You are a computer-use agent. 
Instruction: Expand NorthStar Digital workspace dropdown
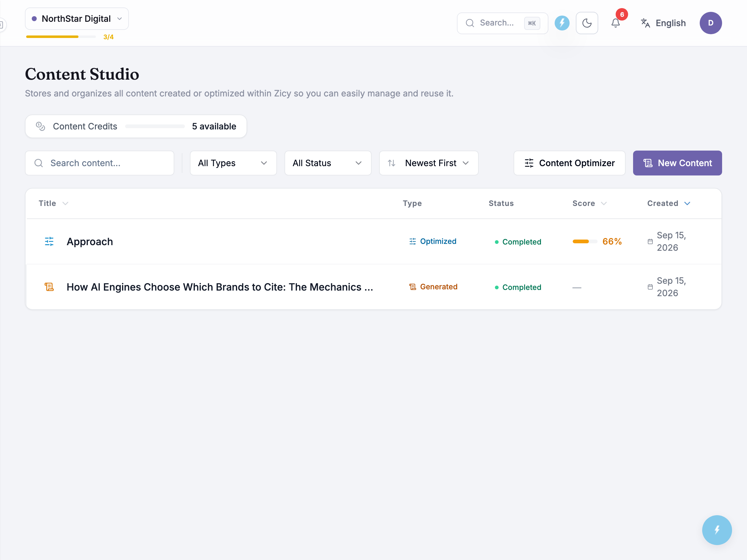click(x=77, y=19)
